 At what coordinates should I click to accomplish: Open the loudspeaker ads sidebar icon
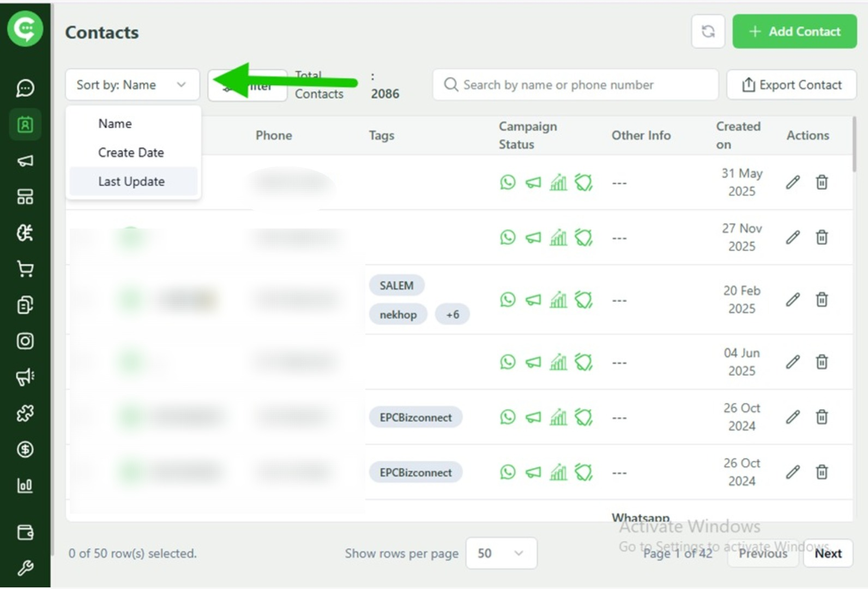[x=25, y=377]
